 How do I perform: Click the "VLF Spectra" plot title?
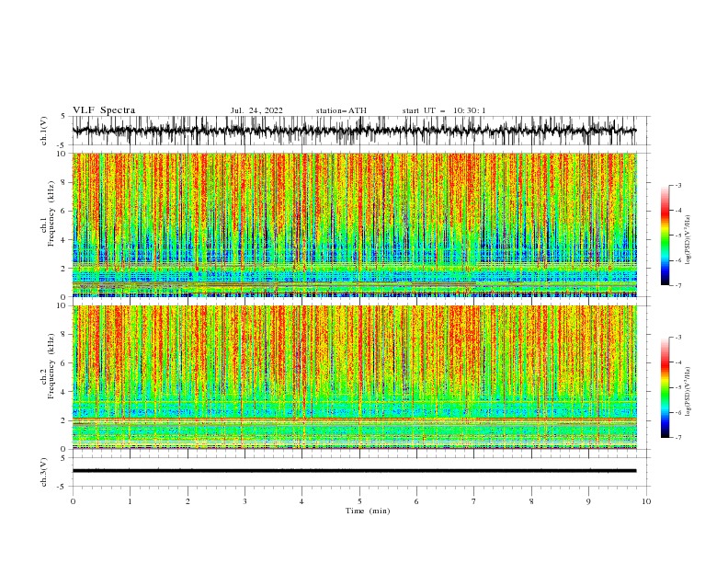(104, 110)
